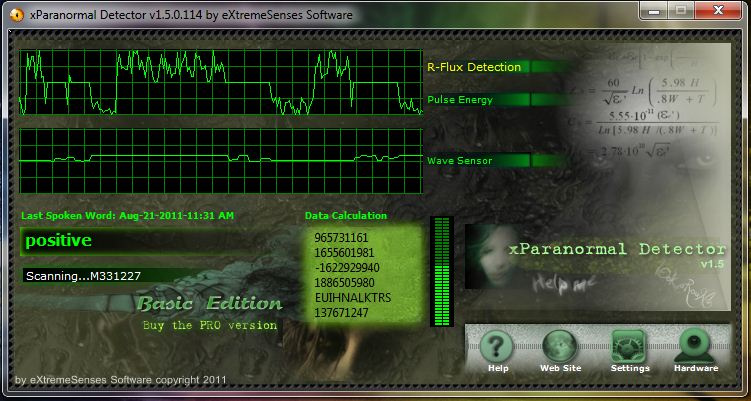Click the eXtremeSenses copyright 2011 text
The height and width of the screenshot is (401, 751).
click(x=121, y=380)
